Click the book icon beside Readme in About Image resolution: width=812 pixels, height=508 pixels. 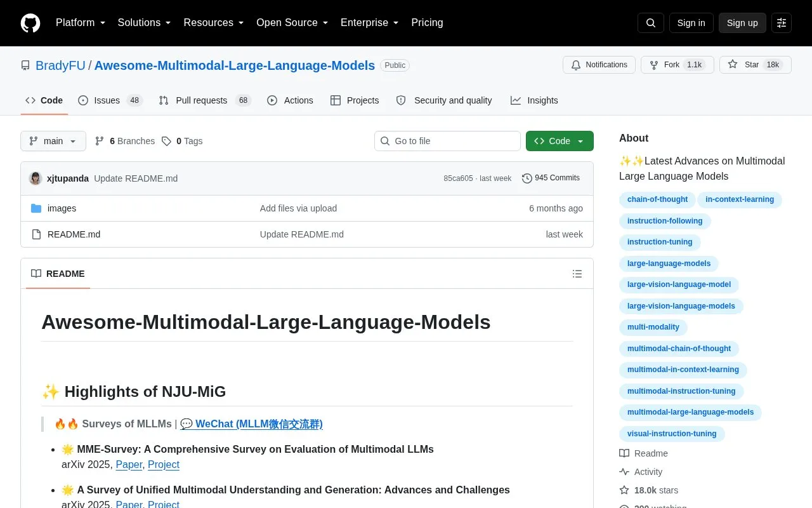click(x=624, y=453)
